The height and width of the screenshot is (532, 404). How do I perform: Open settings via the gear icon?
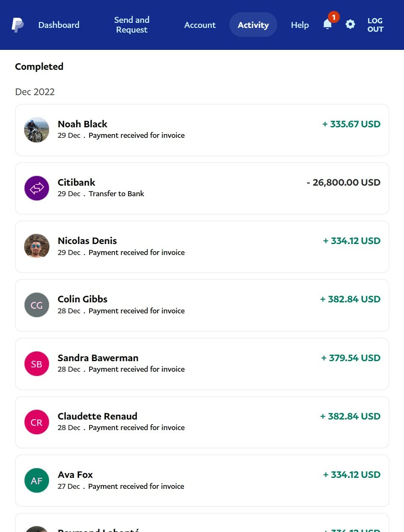[x=350, y=25]
